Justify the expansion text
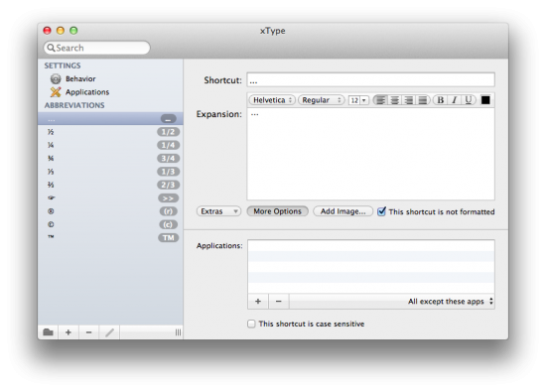This screenshot has width=546, height=392. tap(423, 100)
